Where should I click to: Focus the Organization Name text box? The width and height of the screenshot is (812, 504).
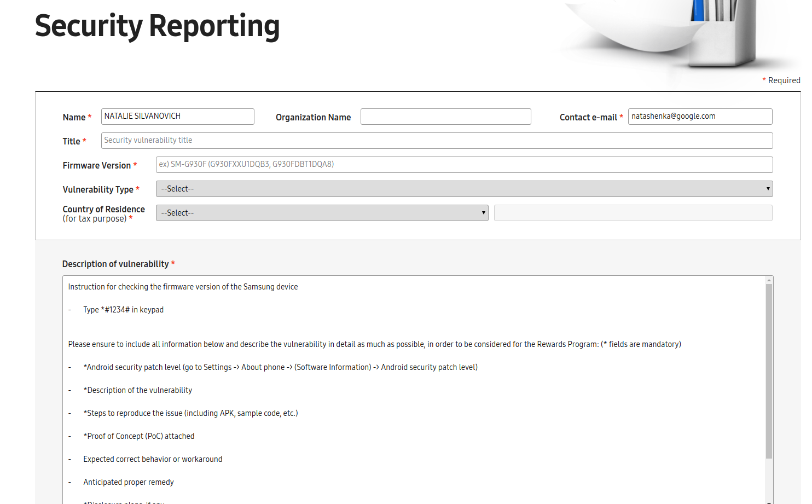point(445,117)
